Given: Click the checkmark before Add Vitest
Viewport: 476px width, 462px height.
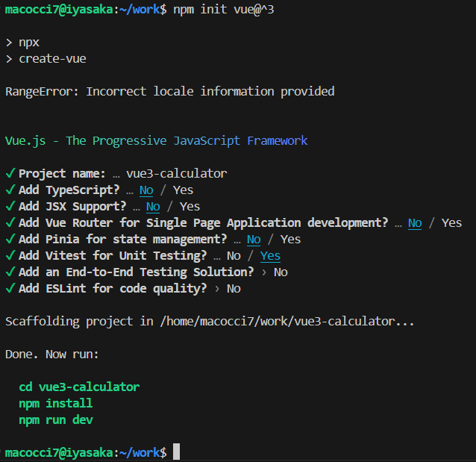Looking at the screenshot, I should 10,256.
